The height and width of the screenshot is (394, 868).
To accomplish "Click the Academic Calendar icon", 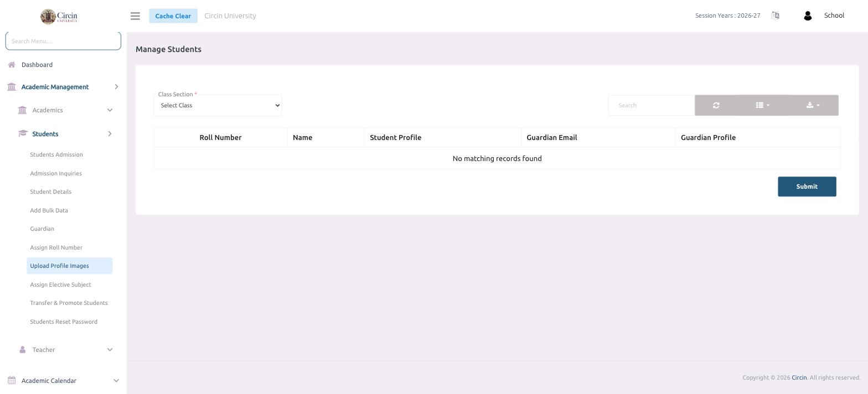I will pos(12,381).
